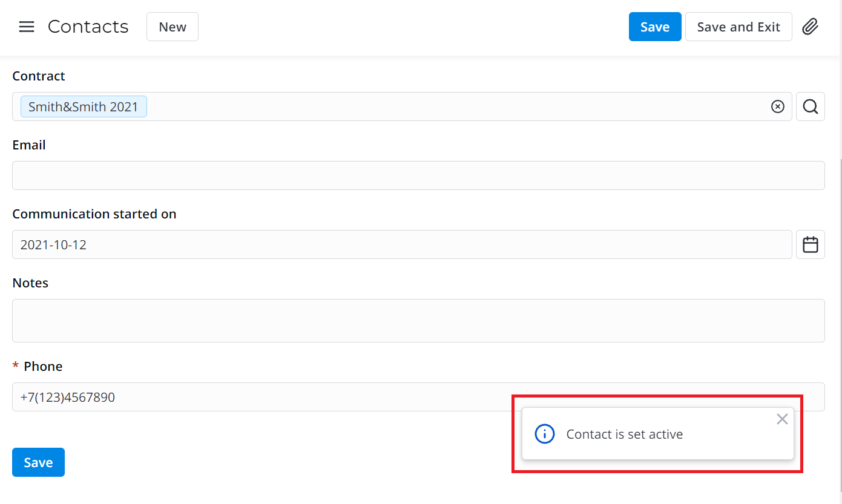842x504 pixels.
Task: Select the Smith&Smith 2021 contract tag
Action: pos(84,106)
